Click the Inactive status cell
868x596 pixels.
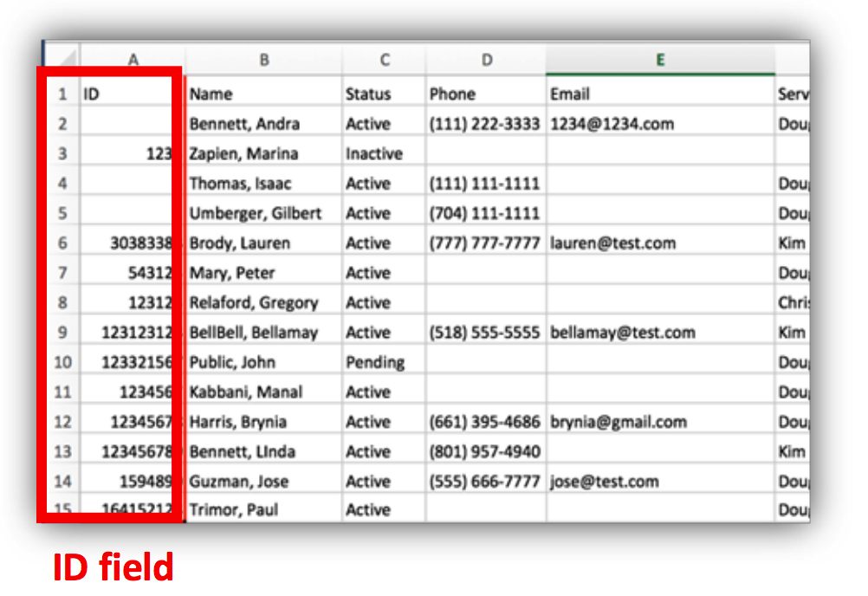click(x=384, y=153)
